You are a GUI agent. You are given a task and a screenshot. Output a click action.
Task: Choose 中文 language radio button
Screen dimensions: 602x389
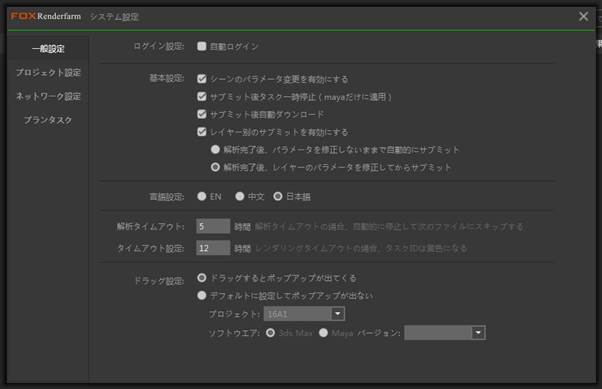tap(240, 196)
